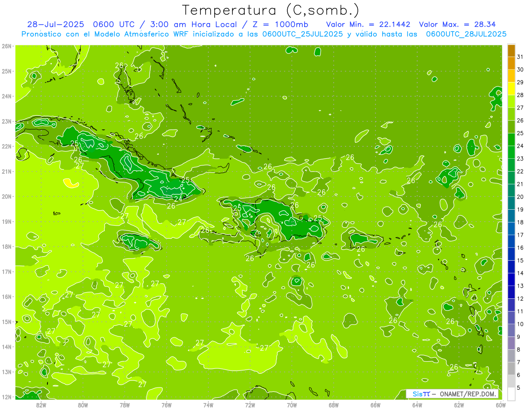Click the '82W' longitude axis label
This screenshot has width=532, height=411.
(x=41, y=405)
